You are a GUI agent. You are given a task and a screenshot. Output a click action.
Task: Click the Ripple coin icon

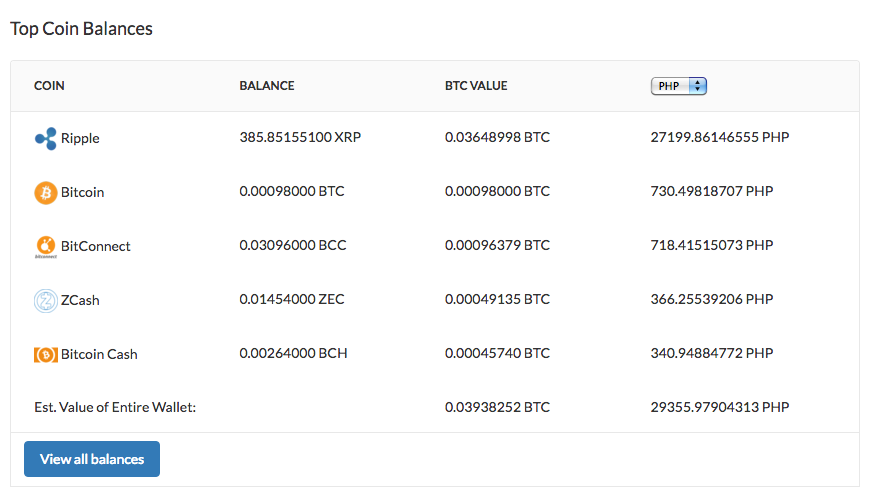46,139
